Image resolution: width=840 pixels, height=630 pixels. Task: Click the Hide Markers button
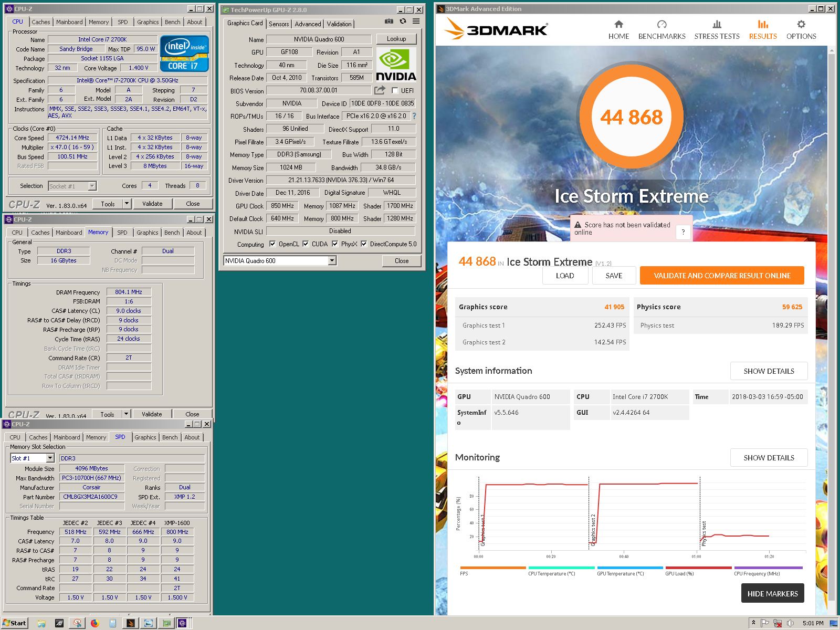pos(772,594)
